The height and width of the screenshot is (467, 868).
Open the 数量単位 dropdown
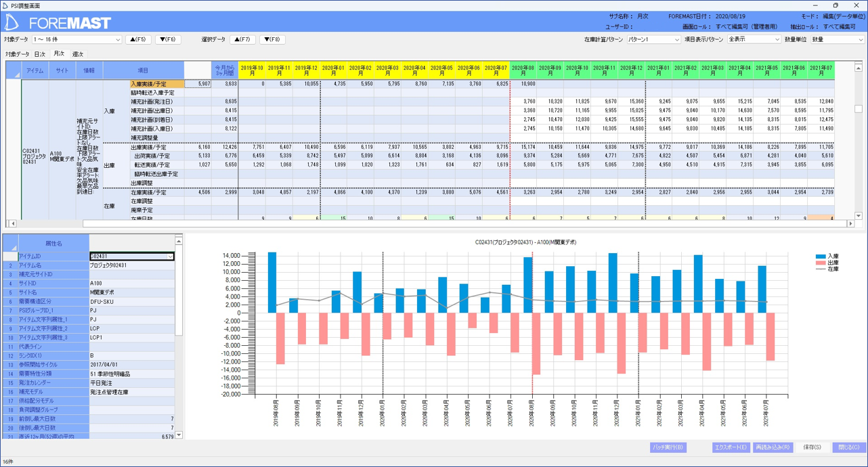837,40
